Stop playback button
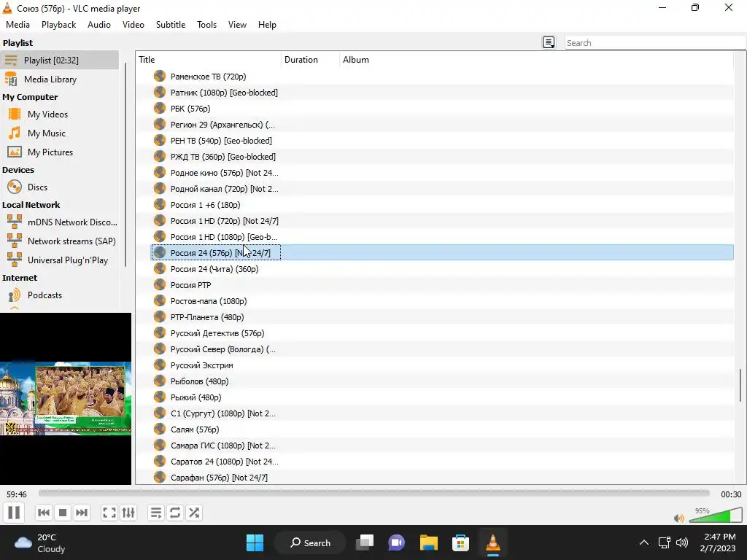 [x=63, y=513]
